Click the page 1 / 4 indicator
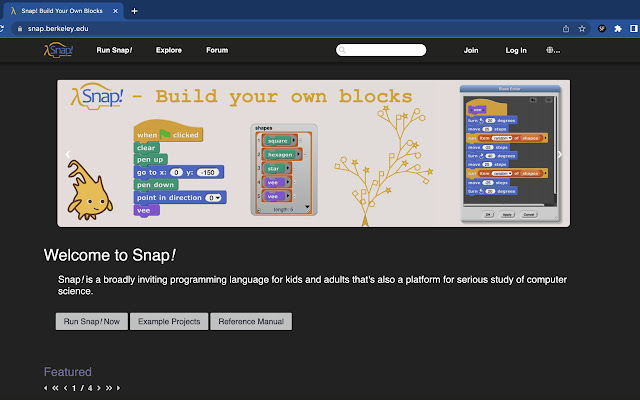Screen dimensions: 640x400 click(82, 388)
